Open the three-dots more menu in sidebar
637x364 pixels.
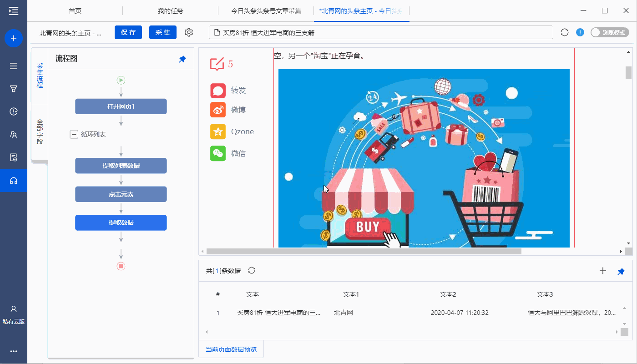14,351
